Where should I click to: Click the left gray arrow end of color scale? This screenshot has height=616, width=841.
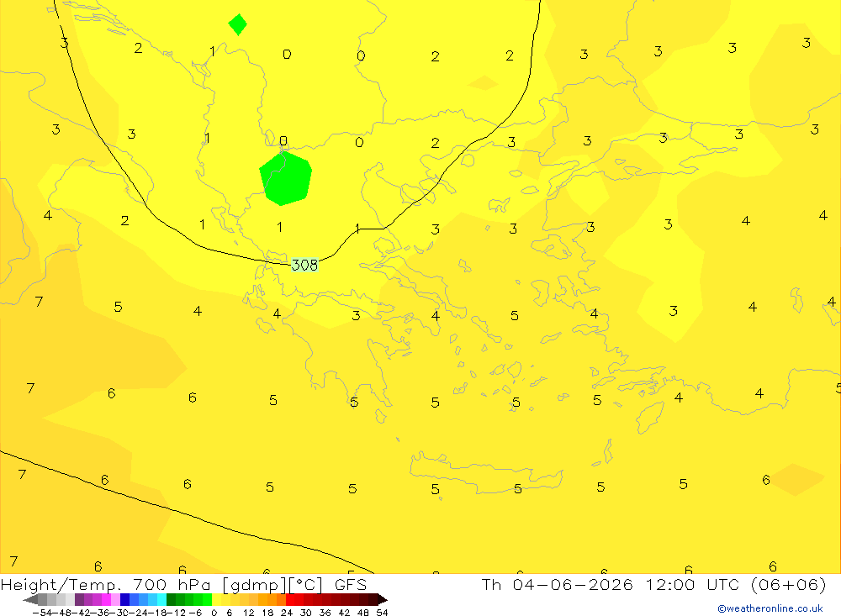point(30,599)
